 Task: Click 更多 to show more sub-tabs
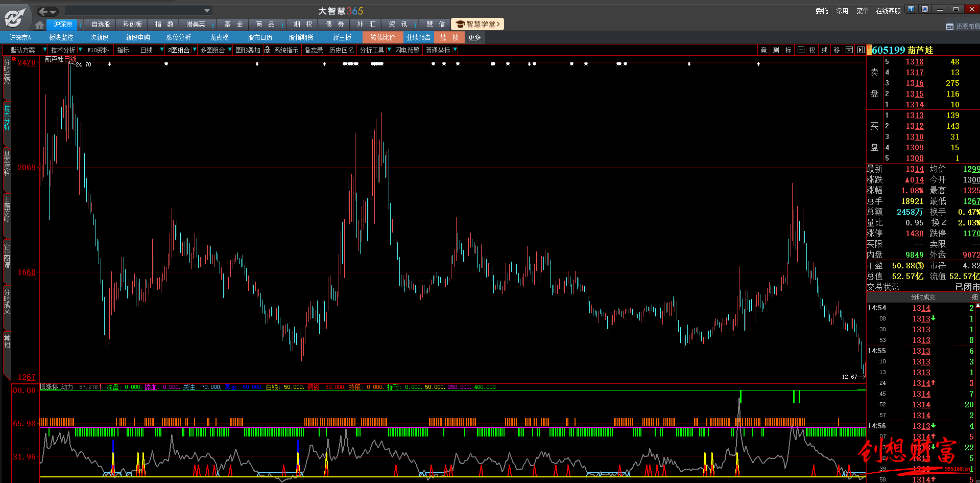click(x=474, y=37)
